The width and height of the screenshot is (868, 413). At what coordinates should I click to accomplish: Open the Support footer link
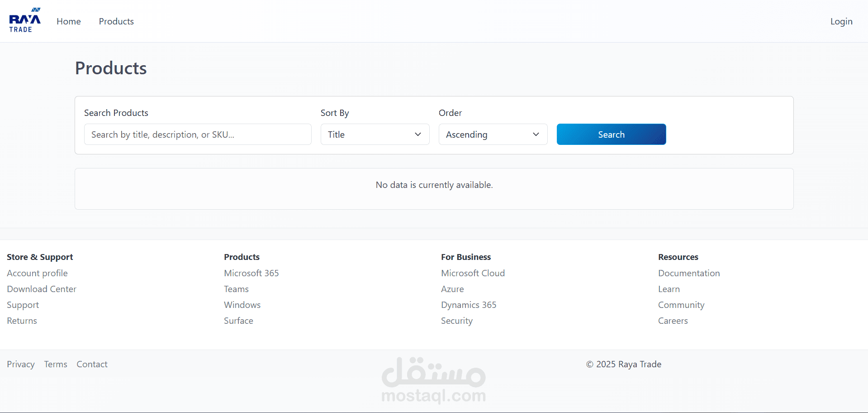click(23, 305)
